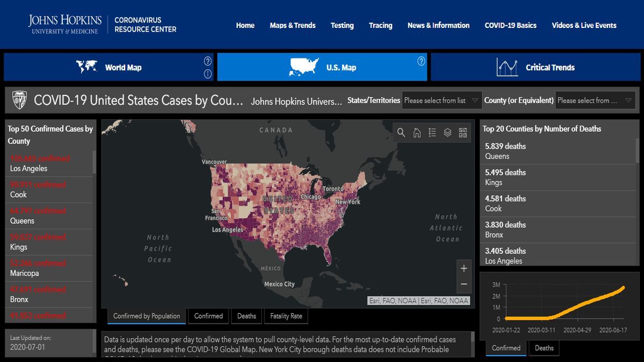The width and height of the screenshot is (644, 362).
Task: Switch to the Critical Trends view
Action: 535,67
